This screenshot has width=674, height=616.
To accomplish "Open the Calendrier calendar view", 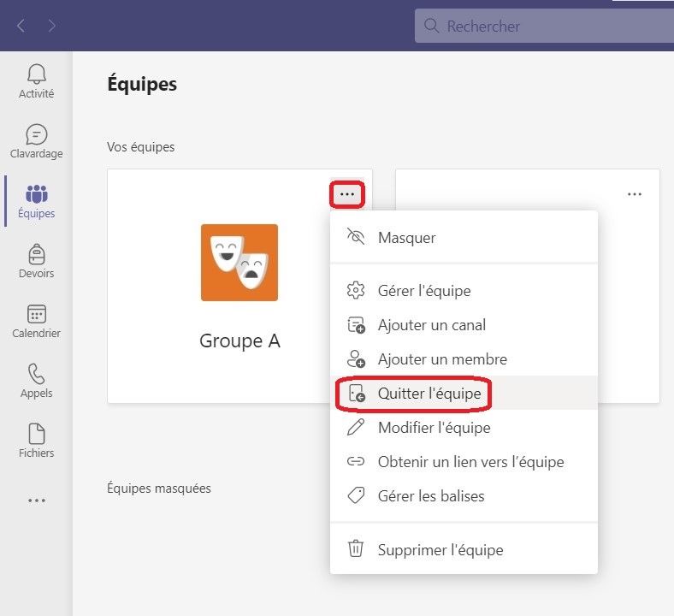I will coord(36,321).
